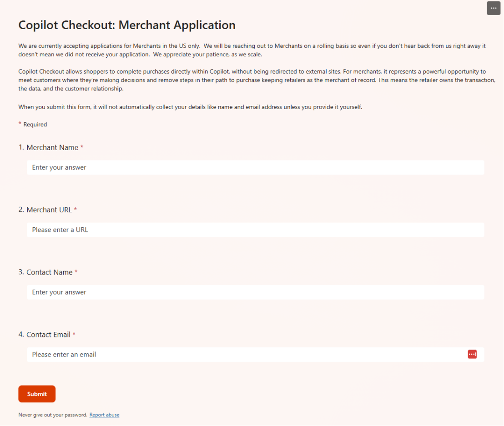Click the sentence starting When you submit this form

pyautogui.click(x=190, y=107)
